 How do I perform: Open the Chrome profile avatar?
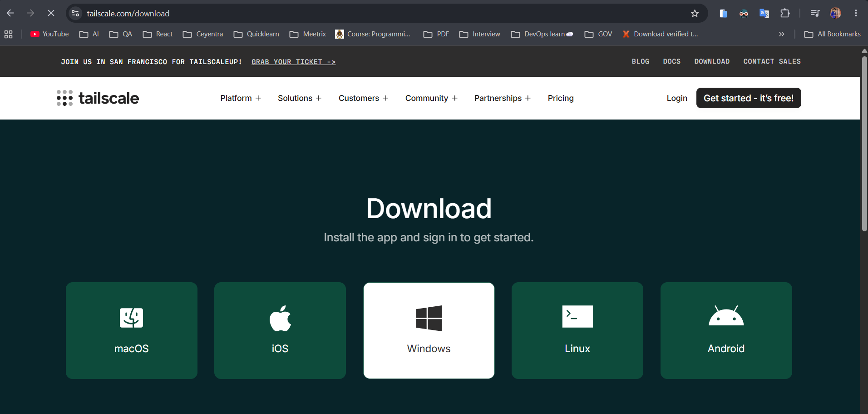tap(835, 13)
